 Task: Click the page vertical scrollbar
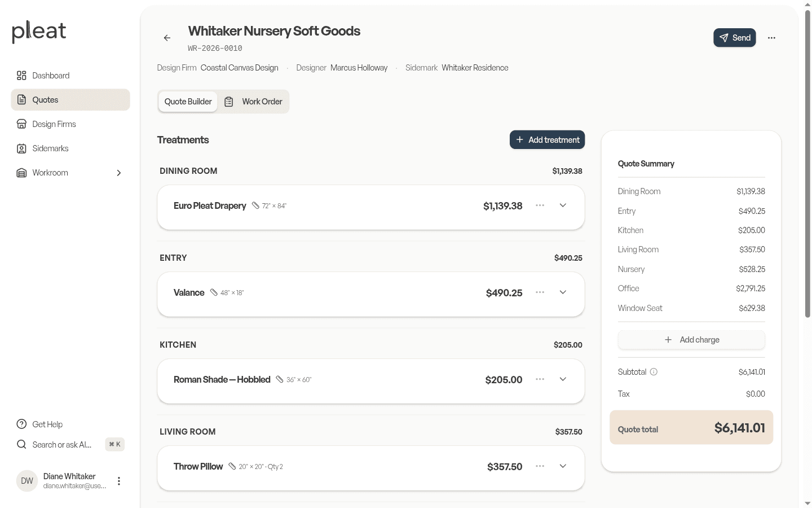pyautogui.click(x=807, y=164)
